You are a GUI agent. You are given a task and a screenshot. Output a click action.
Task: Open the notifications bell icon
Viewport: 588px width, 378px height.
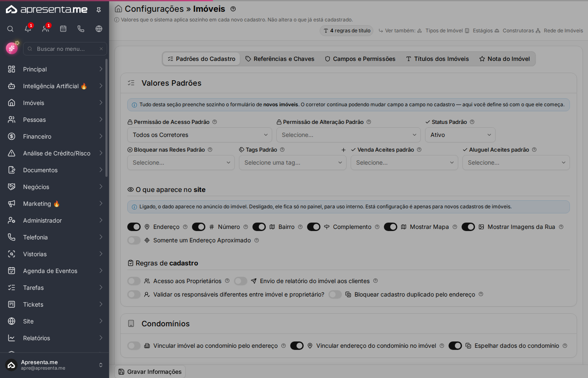click(28, 29)
